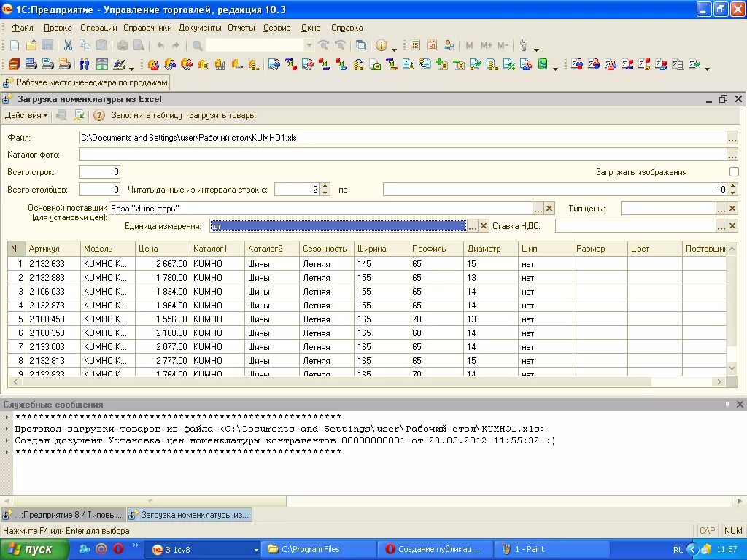Clear the Единица измерения field with X

click(x=484, y=226)
